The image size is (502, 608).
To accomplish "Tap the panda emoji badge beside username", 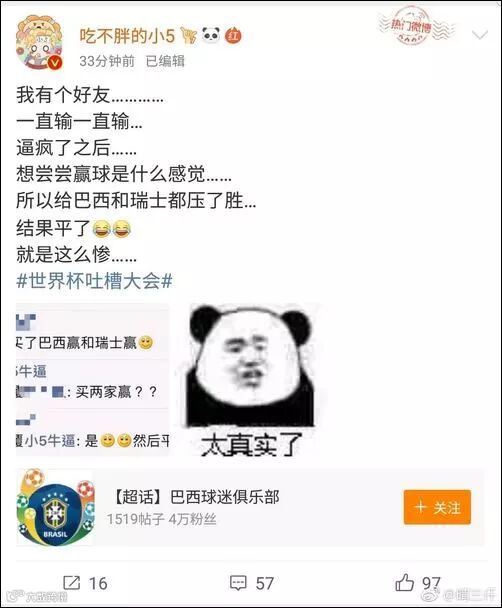I will 211,35.
